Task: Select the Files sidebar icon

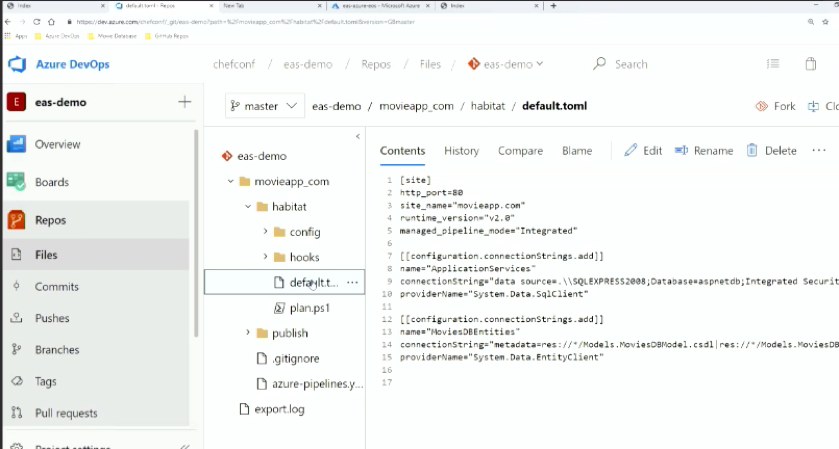Action: point(16,255)
